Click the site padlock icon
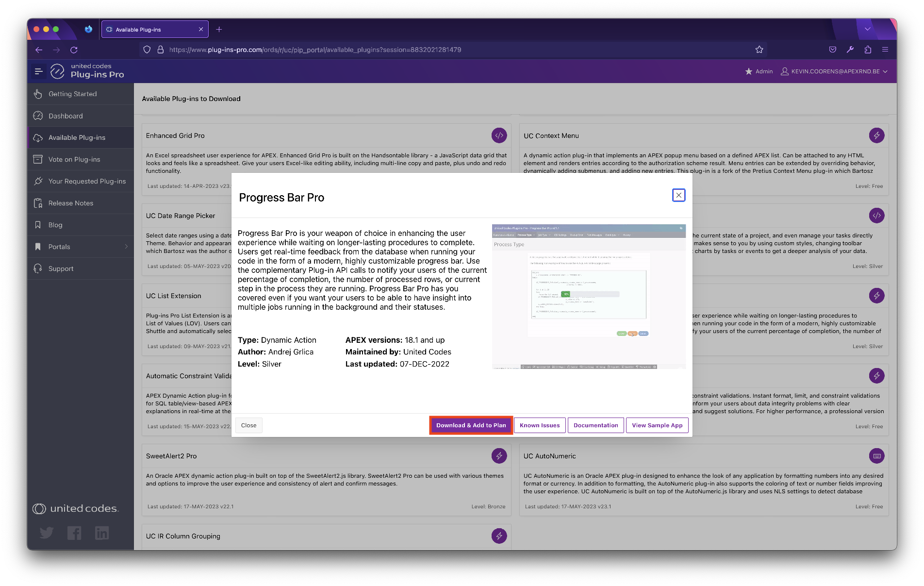 pyautogui.click(x=161, y=50)
